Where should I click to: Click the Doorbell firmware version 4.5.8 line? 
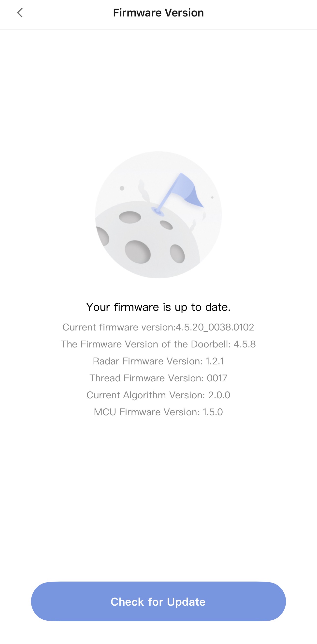tap(158, 344)
